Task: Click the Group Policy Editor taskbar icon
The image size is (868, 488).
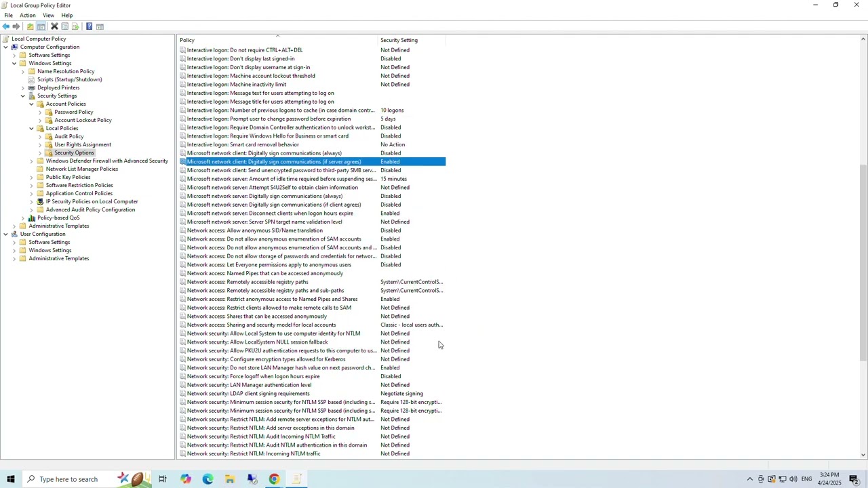Action: coord(296,479)
